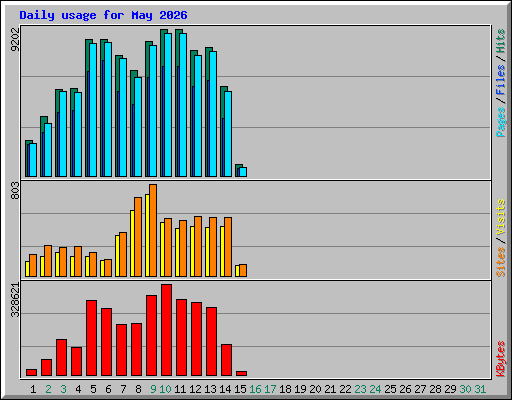Click the title "Daily usage for May 2026"
The image size is (512, 400).
(103, 15)
